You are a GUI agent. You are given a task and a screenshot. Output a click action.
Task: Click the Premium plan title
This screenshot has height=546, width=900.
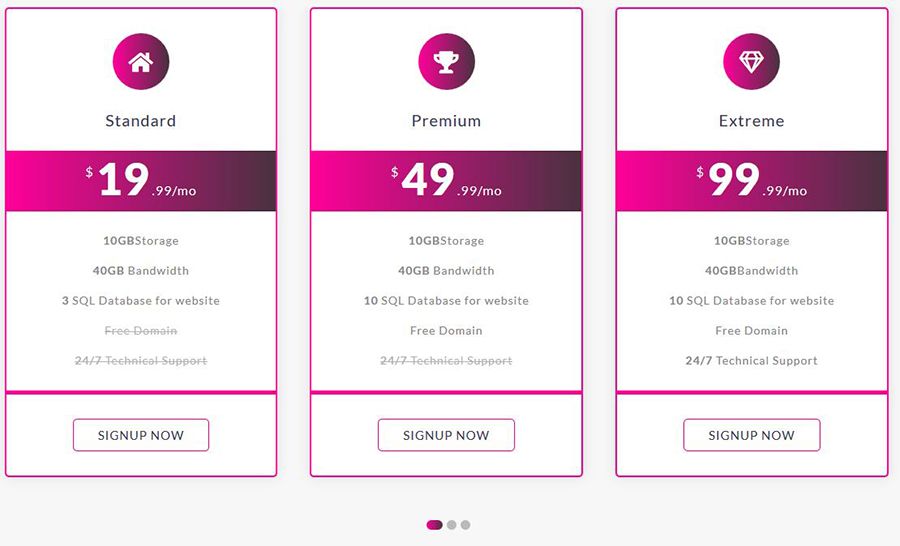click(x=446, y=121)
